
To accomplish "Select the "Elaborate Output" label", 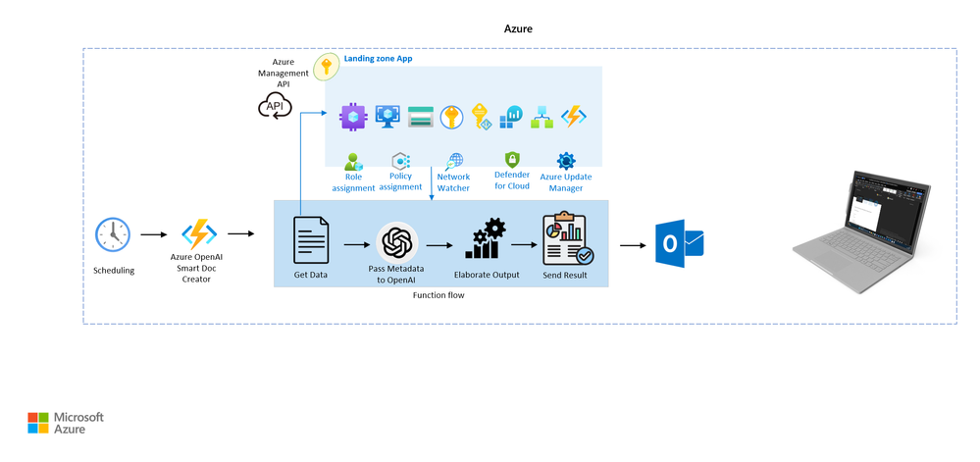I will click(x=487, y=275).
